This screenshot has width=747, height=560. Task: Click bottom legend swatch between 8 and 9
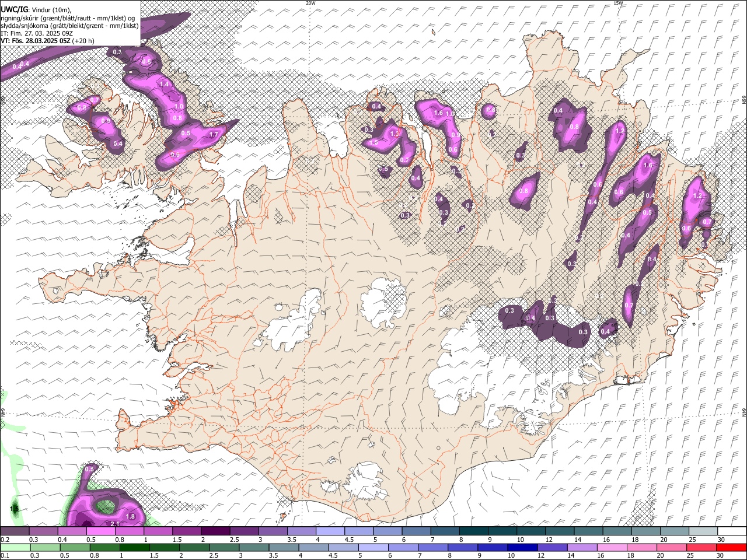[462, 547]
